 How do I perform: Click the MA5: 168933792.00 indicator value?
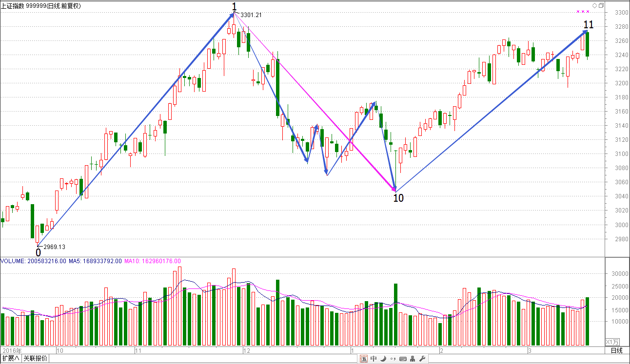95,261
